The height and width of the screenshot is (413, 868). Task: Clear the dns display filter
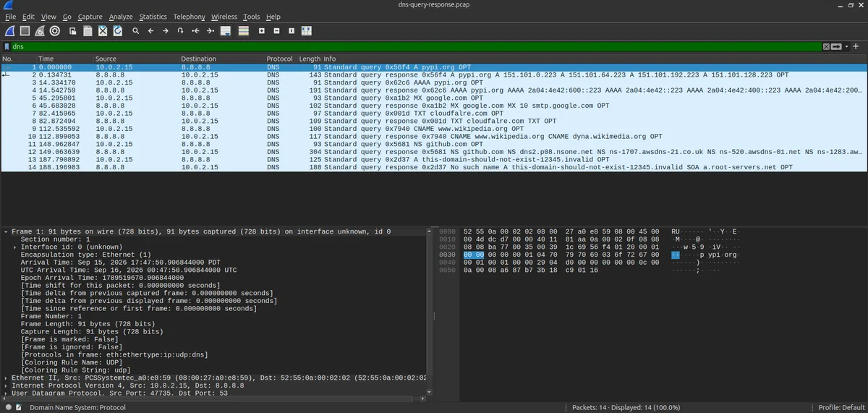click(x=826, y=46)
